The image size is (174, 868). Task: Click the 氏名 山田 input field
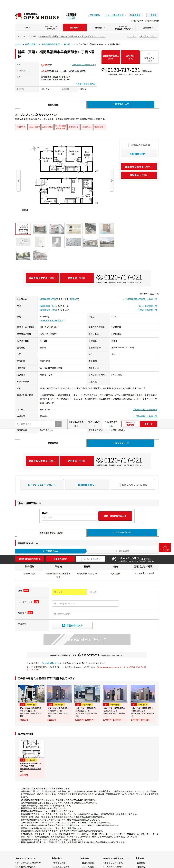point(69,592)
